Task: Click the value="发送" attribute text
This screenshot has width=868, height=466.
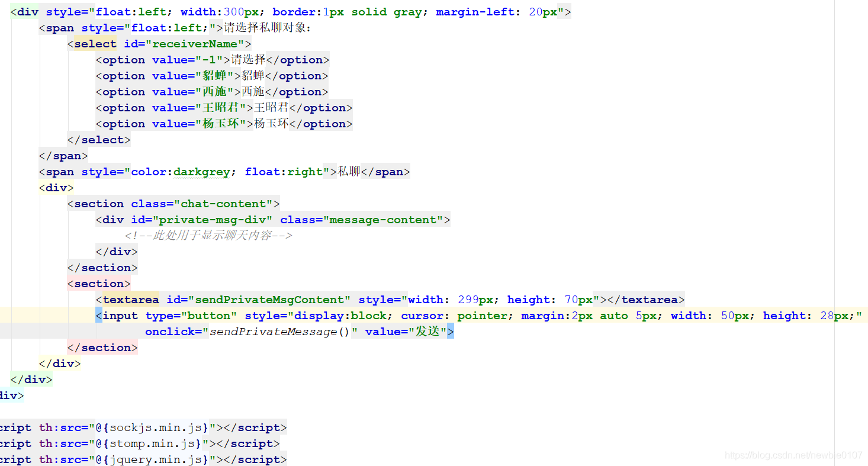Action: click(406, 332)
